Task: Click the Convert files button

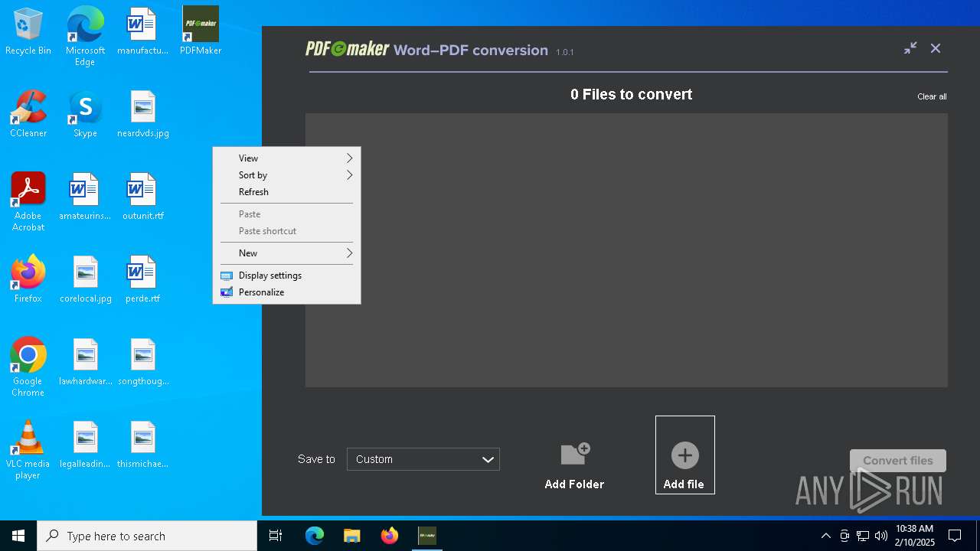Action: tap(898, 461)
